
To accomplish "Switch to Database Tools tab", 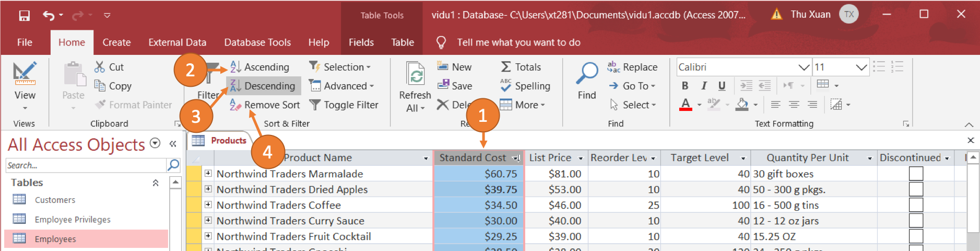I will point(257,42).
